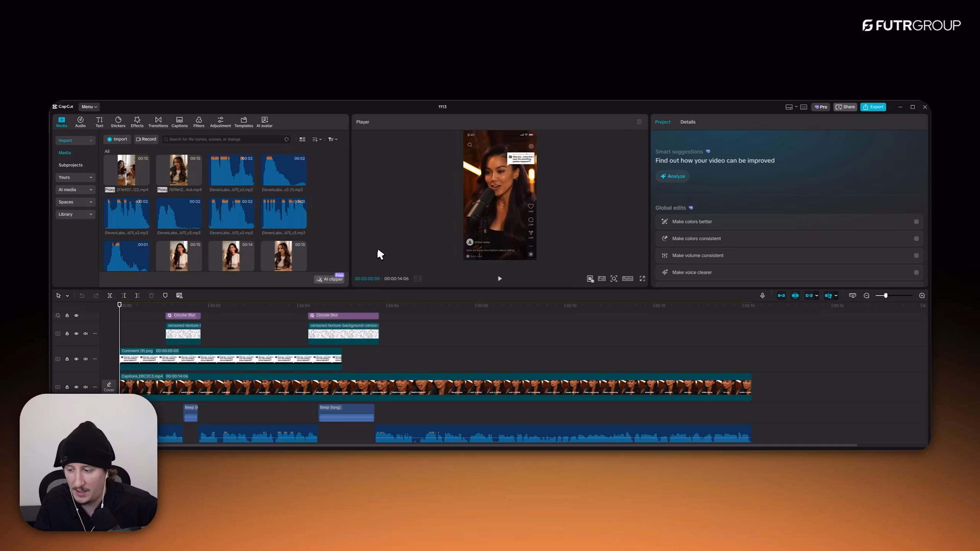Hide the Comment (9).png track
The height and width of the screenshot is (551, 980).
tap(76, 359)
